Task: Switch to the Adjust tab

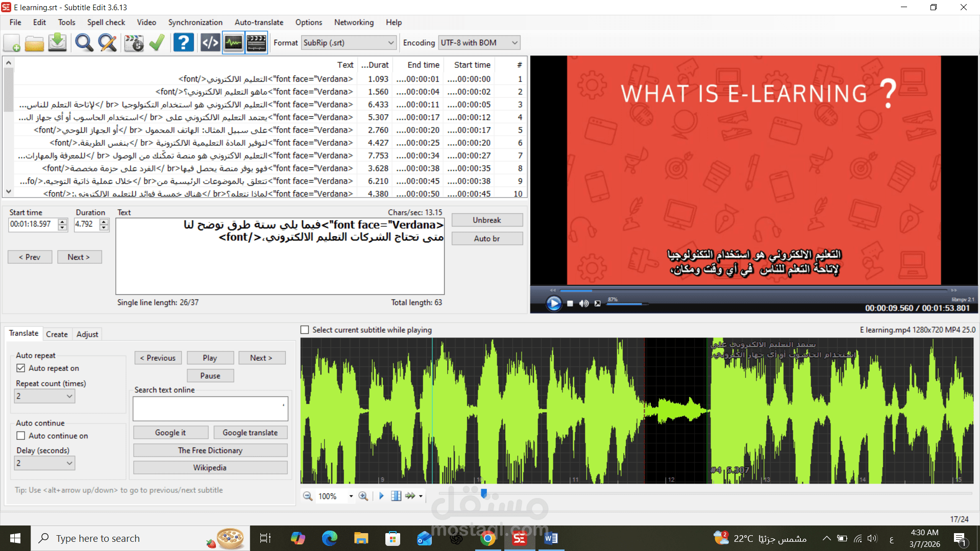Action: point(87,334)
